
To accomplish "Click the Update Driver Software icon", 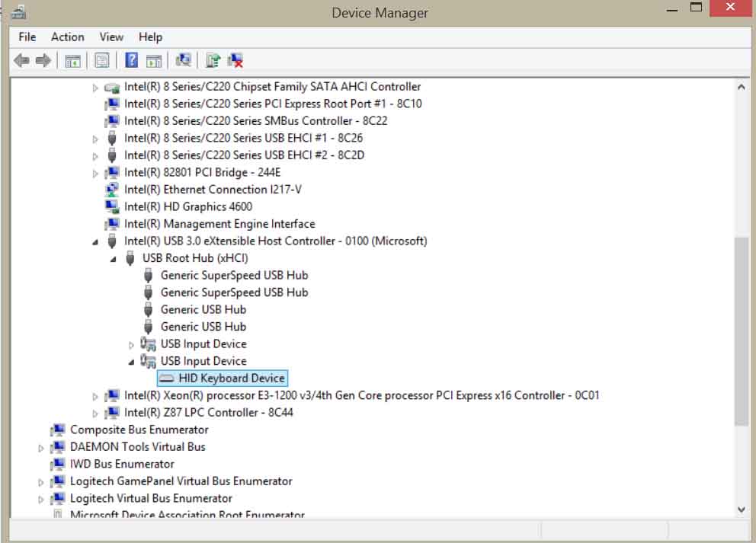I will (x=213, y=61).
